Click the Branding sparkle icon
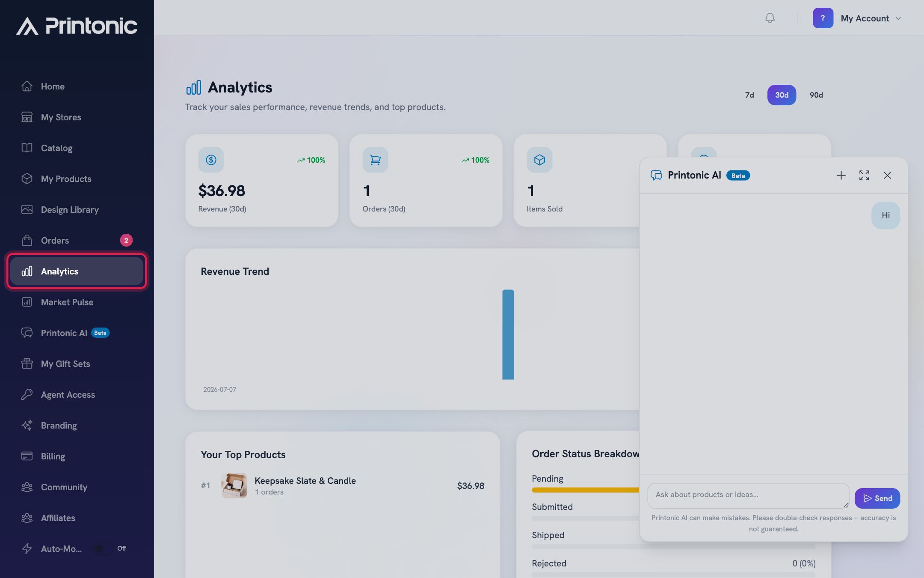 tap(27, 425)
